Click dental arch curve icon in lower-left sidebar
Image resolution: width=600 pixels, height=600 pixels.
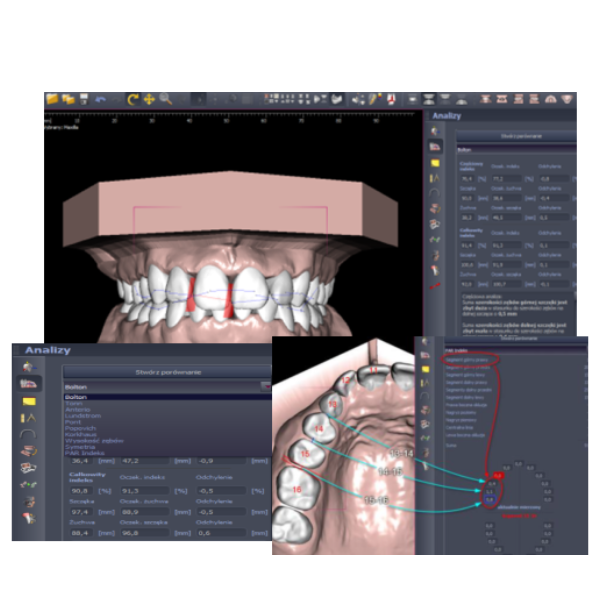coord(29,433)
